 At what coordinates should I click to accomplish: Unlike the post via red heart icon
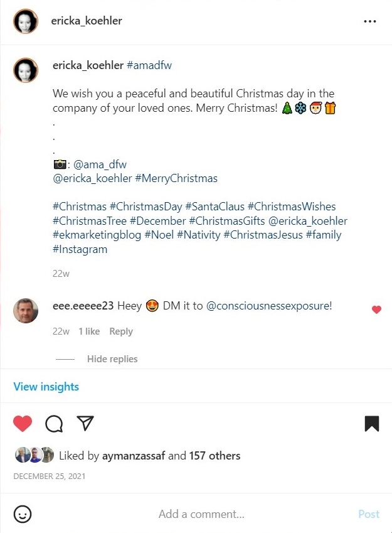pyautogui.click(x=23, y=424)
